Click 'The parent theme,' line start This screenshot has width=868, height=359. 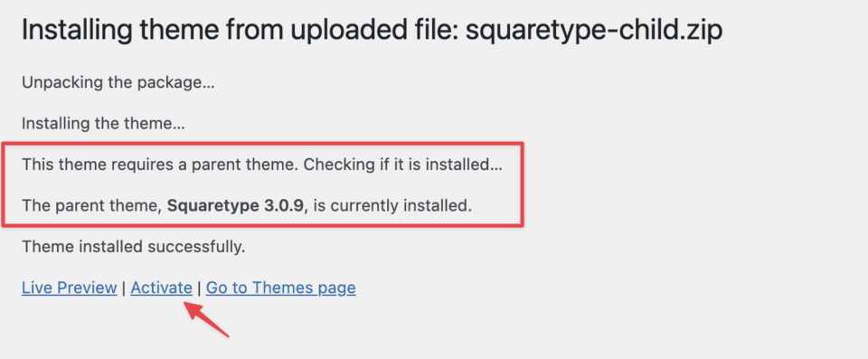coord(91,206)
